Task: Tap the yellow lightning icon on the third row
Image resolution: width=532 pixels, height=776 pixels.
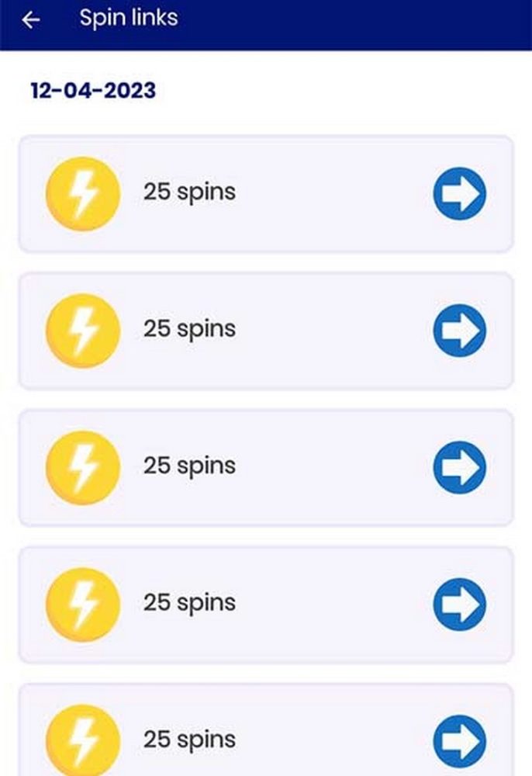Action: coord(82,466)
